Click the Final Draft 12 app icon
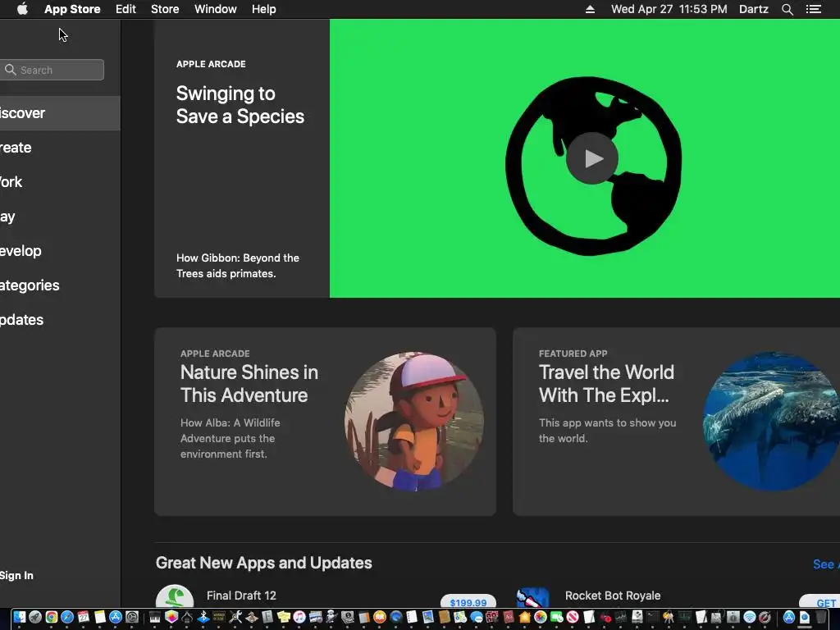Screen dimensions: 840x630 pyautogui.click(x=175, y=596)
